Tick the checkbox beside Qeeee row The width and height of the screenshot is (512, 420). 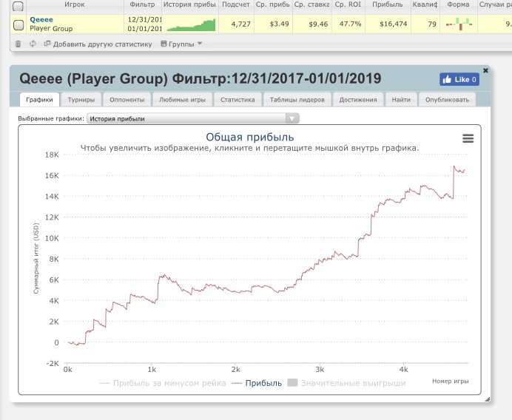18,25
